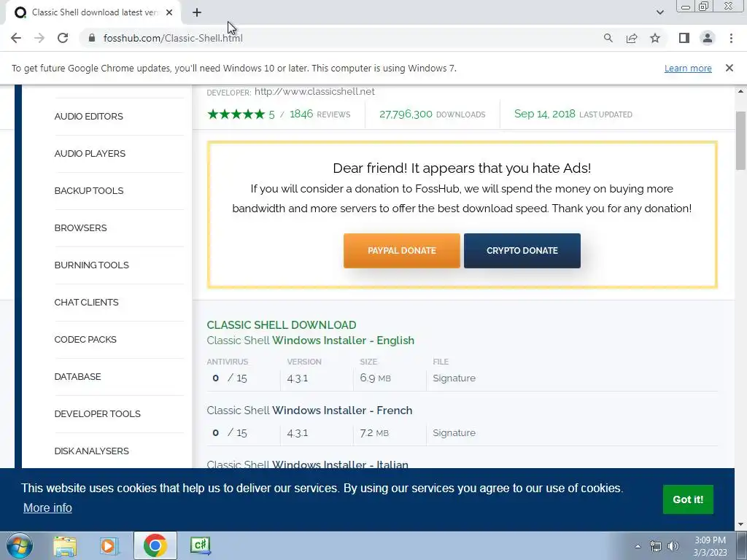Launch Windows Media Player from taskbar

tap(109, 545)
